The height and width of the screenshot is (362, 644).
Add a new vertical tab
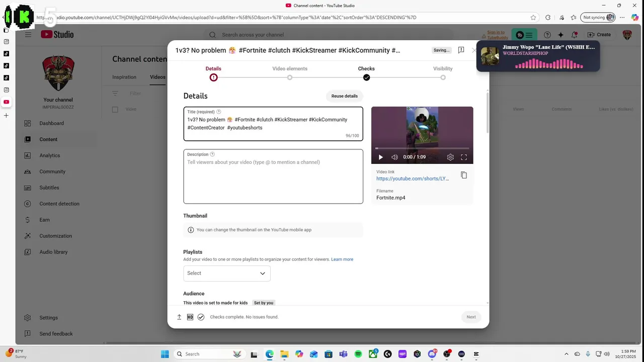click(6, 116)
